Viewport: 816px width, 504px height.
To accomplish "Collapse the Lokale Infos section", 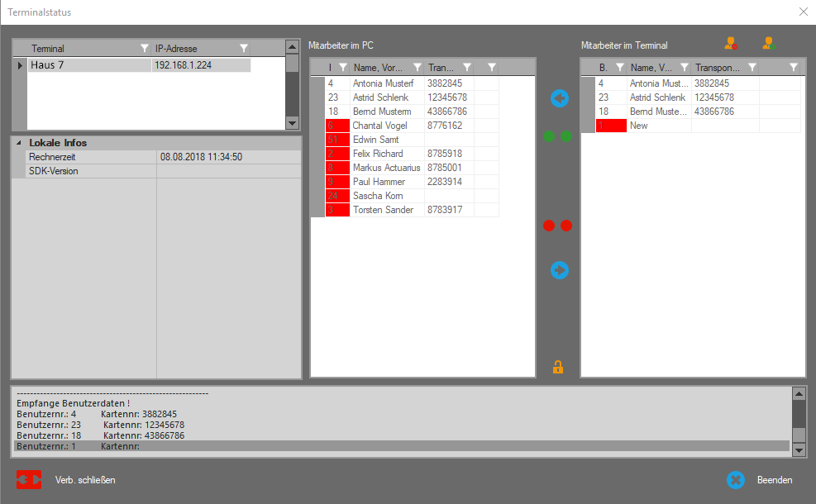I will [18, 143].
